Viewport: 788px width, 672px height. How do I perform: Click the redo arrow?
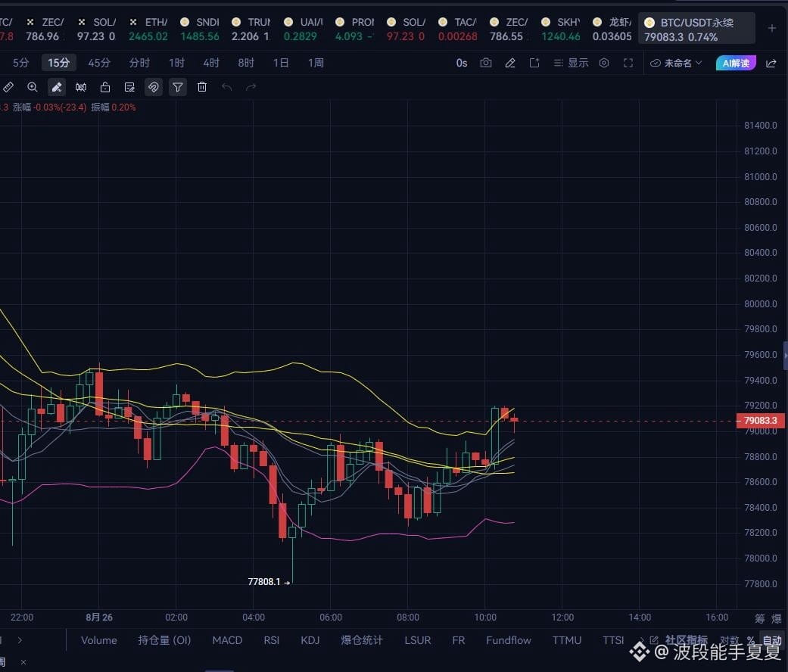(x=251, y=87)
